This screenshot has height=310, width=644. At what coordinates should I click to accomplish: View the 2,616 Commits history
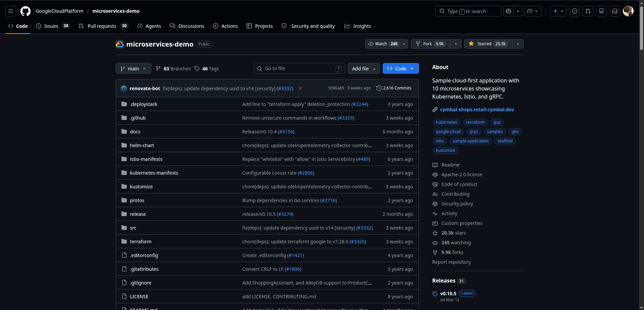[394, 88]
